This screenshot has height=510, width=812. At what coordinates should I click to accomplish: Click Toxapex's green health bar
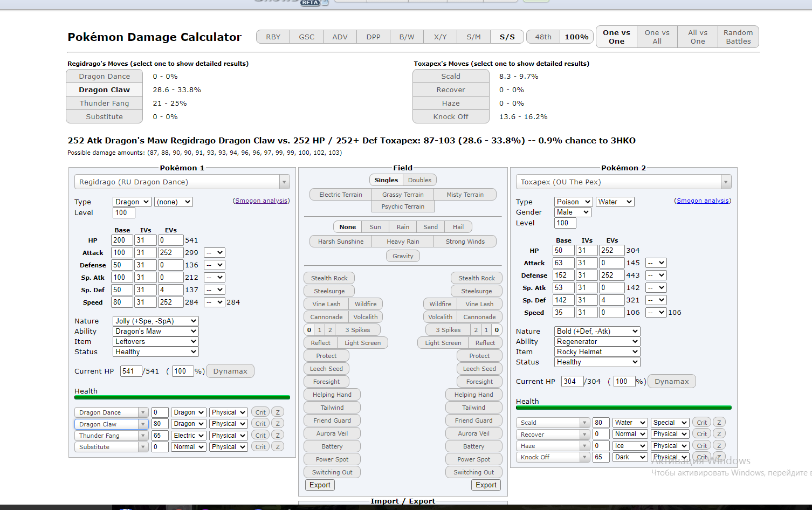(x=624, y=408)
